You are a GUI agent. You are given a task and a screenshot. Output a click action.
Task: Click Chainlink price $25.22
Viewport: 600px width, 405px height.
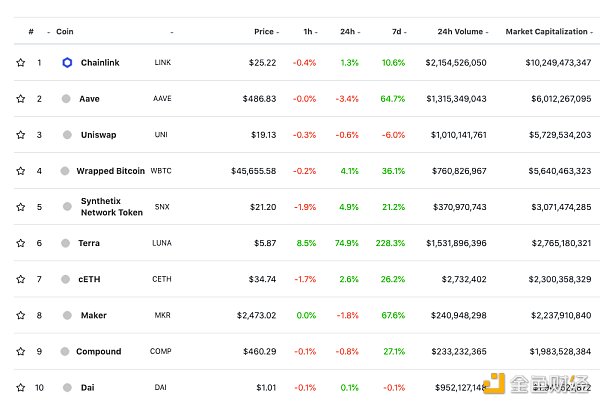click(262, 62)
